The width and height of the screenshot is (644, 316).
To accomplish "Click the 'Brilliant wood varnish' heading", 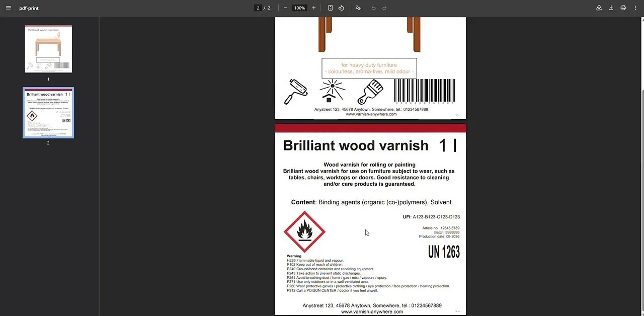I will (356, 145).
